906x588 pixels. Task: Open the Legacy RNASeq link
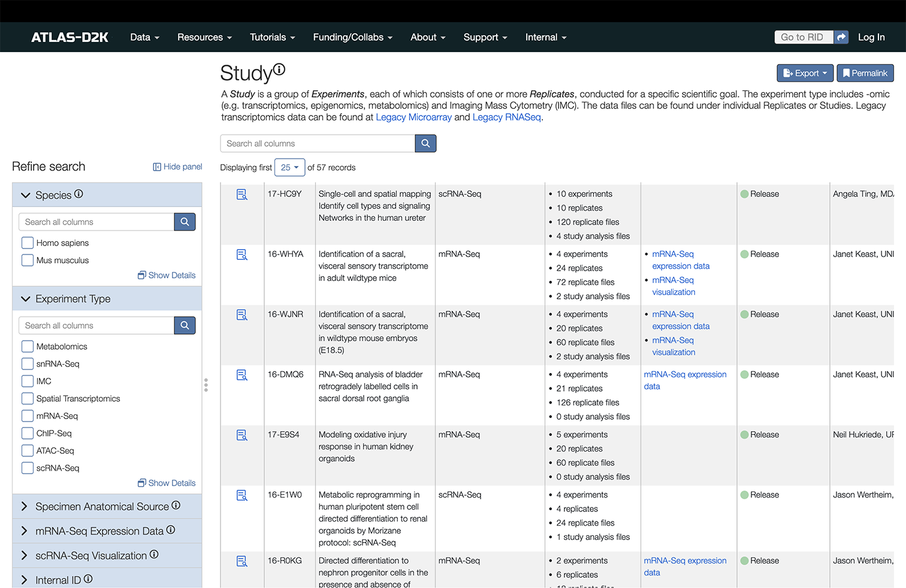tap(506, 117)
